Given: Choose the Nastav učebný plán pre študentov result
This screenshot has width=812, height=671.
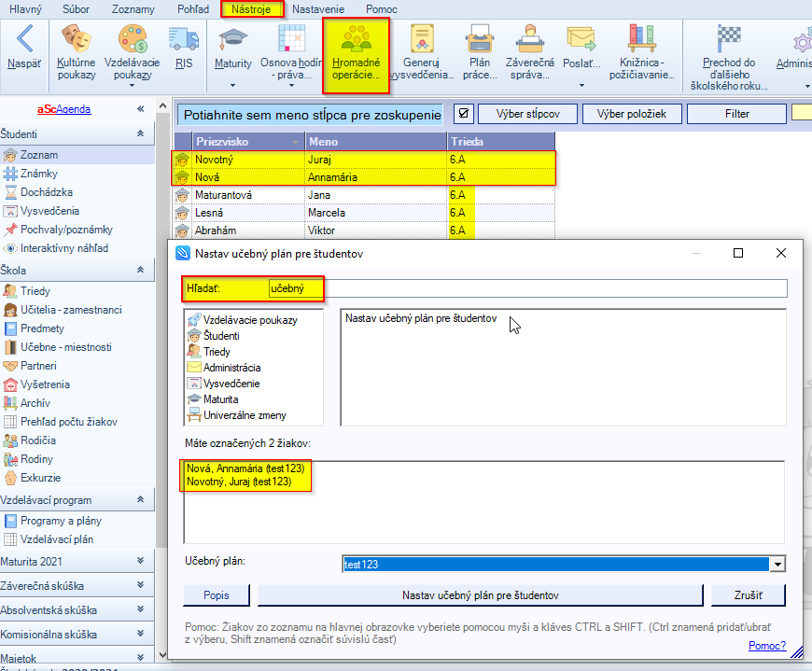Looking at the screenshot, I should point(421,318).
